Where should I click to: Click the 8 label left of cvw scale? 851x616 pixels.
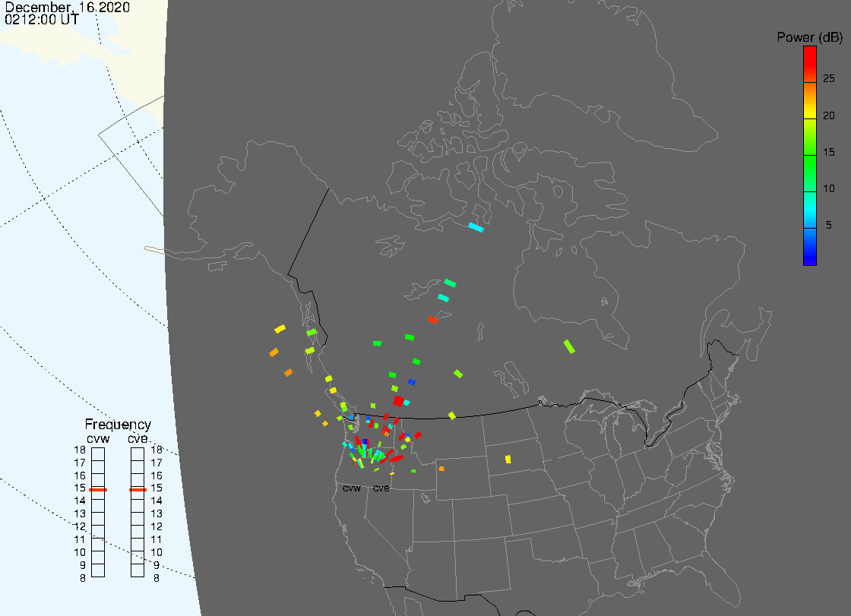point(83,578)
